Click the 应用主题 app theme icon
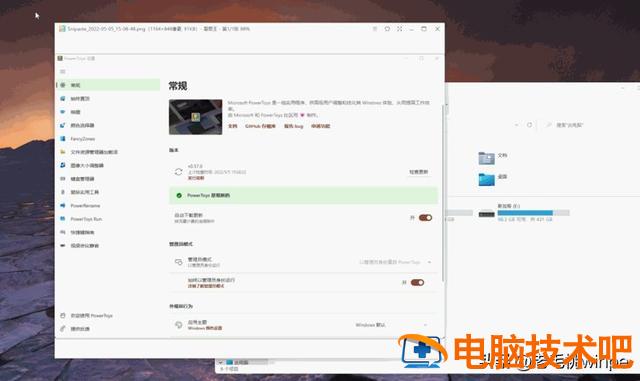Image resolution: width=640 pixels, height=381 pixels. pyautogui.click(x=178, y=325)
